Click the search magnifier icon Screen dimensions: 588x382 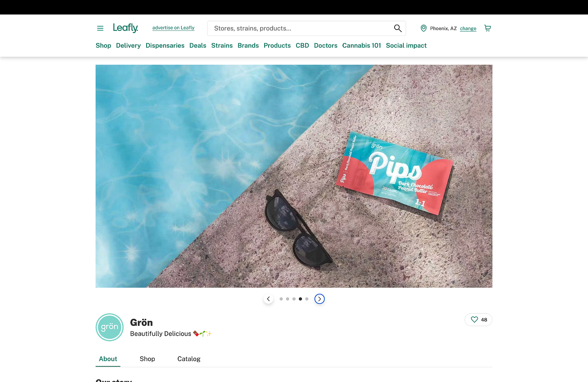click(x=398, y=28)
